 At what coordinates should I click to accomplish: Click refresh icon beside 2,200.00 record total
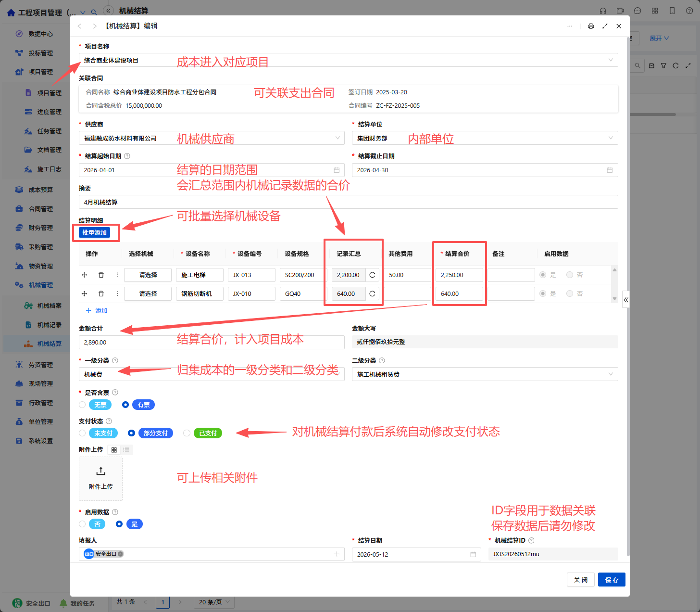click(x=372, y=275)
